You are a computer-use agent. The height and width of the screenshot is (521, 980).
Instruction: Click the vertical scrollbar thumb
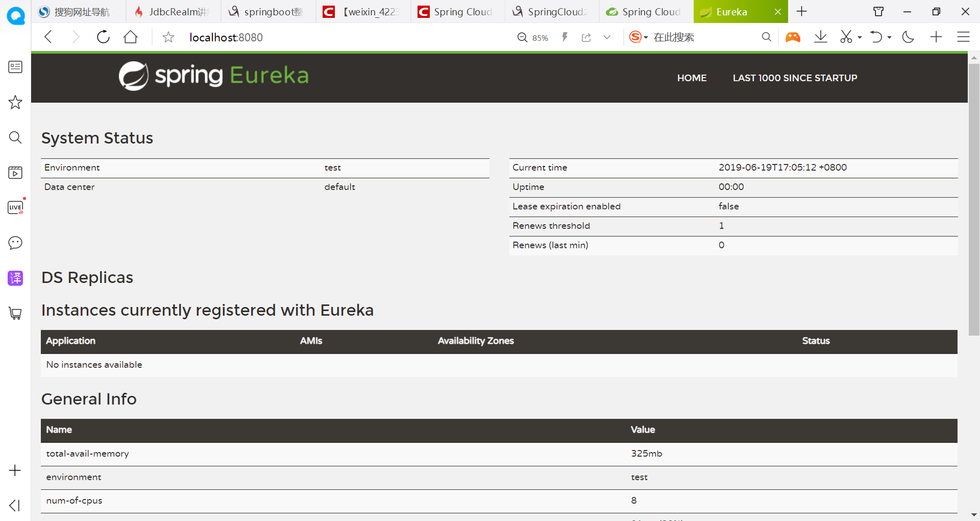[x=974, y=199]
